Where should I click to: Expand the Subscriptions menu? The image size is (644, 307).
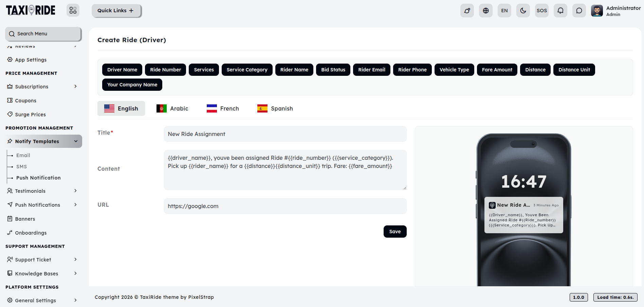43,86
